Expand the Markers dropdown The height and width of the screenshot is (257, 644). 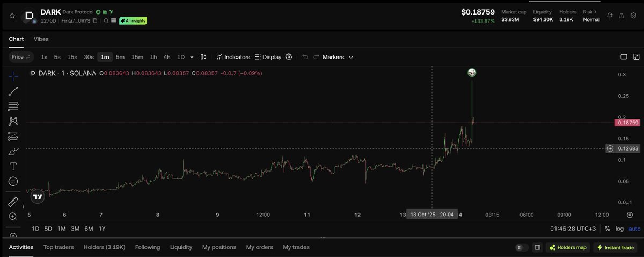tap(338, 57)
